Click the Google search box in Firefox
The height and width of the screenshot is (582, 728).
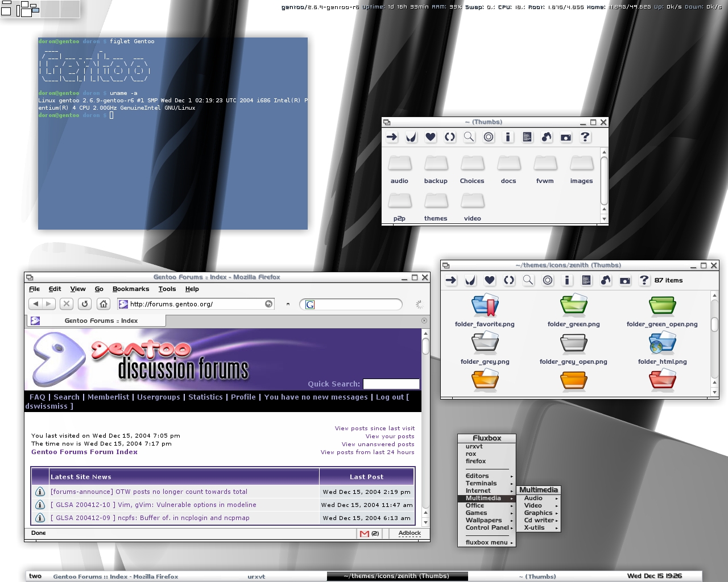click(x=351, y=305)
